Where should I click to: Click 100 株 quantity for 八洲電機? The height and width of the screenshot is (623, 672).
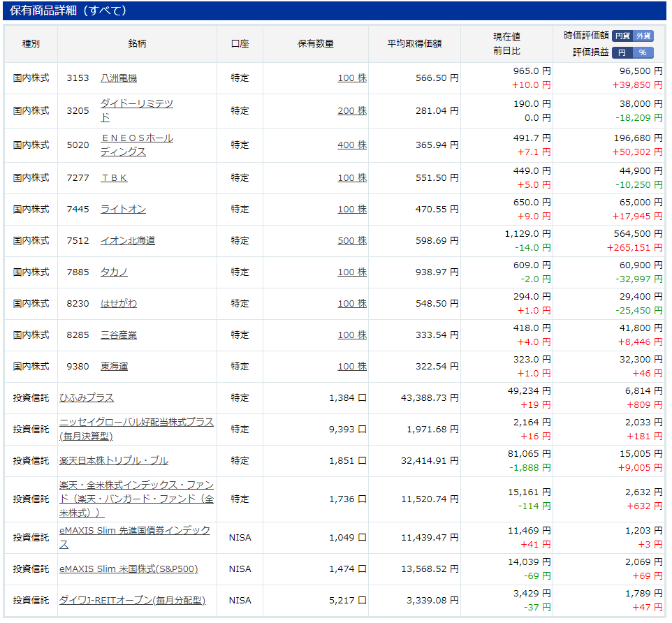coord(352,78)
